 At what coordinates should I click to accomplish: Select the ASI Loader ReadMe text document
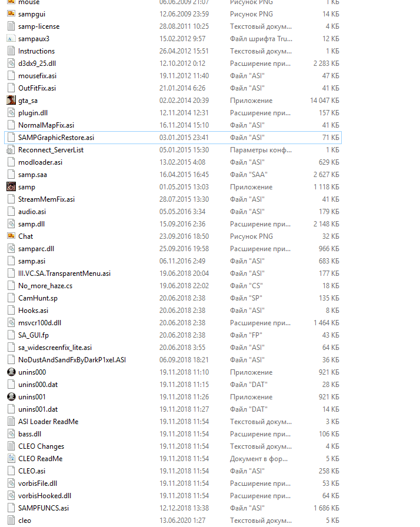48,422
